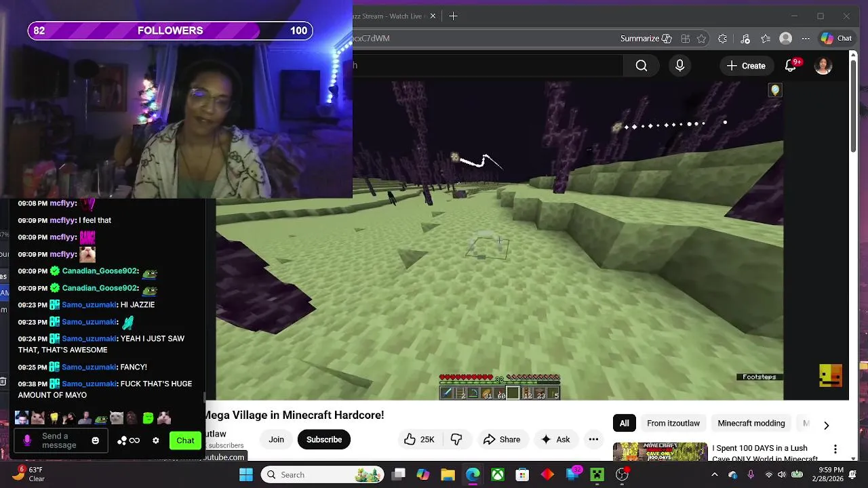Open the YouTube notifications bell

(x=791, y=66)
